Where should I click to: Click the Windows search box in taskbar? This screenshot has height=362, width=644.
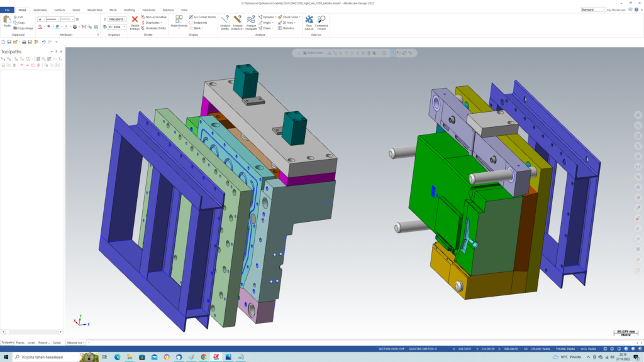tap(50, 357)
